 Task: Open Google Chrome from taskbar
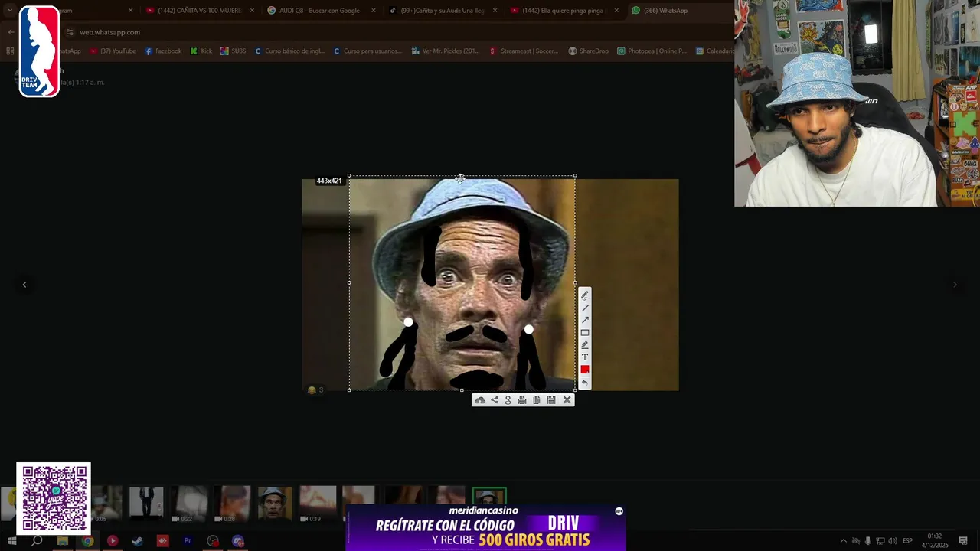tap(88, 541)
